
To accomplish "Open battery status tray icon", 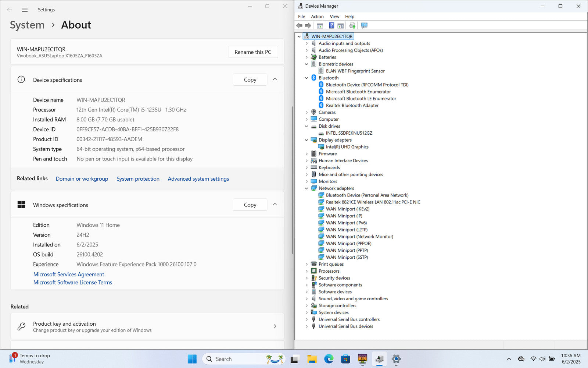I will pyautogui.click(x=552, y=359).
